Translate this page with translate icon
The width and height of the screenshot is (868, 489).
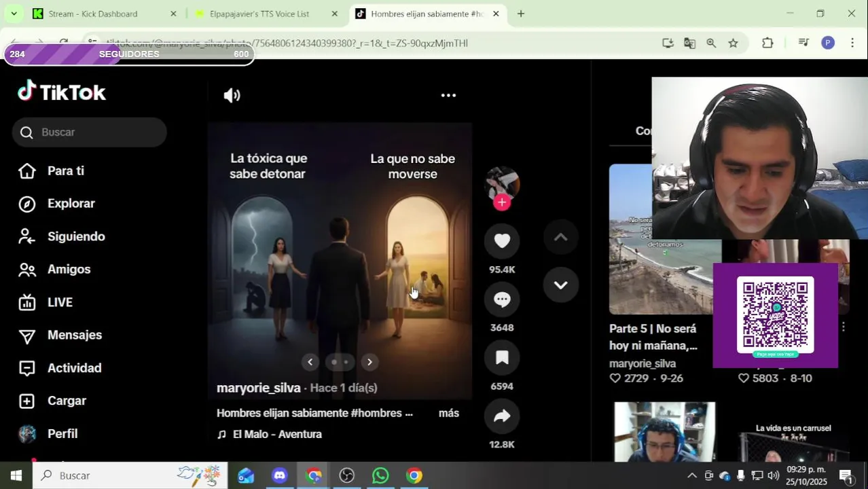point(689,43)
